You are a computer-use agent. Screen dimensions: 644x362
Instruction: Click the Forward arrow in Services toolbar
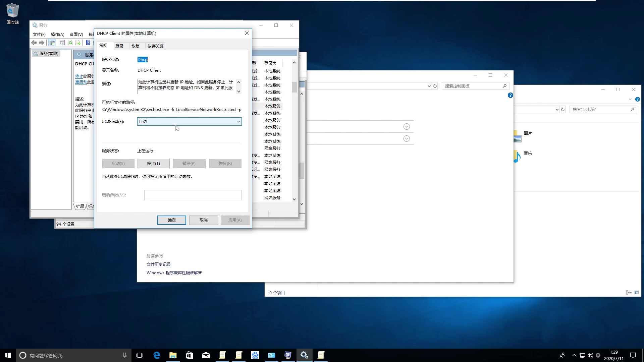[42, 43]
